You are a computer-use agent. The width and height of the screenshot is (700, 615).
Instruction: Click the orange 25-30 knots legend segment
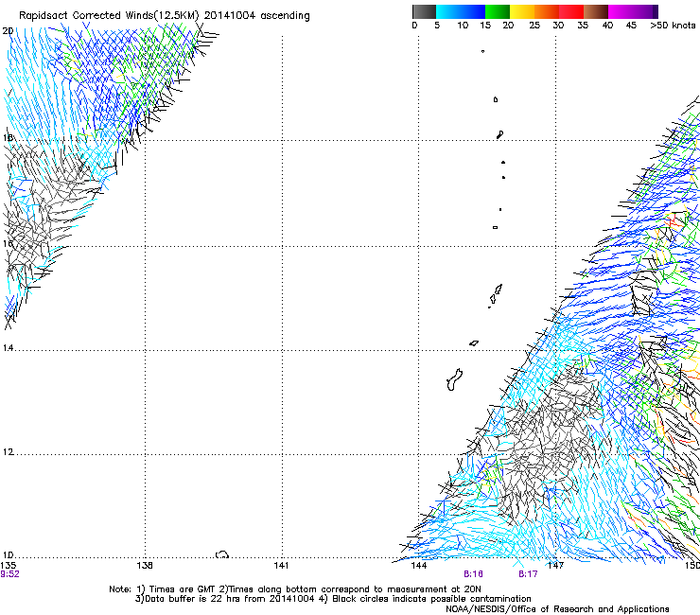coord(547,11)
